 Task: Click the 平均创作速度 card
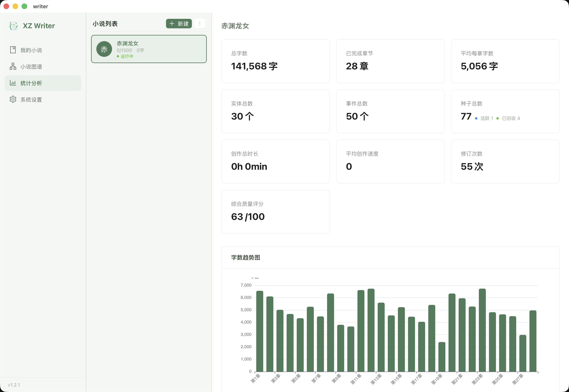pos(390,161)
